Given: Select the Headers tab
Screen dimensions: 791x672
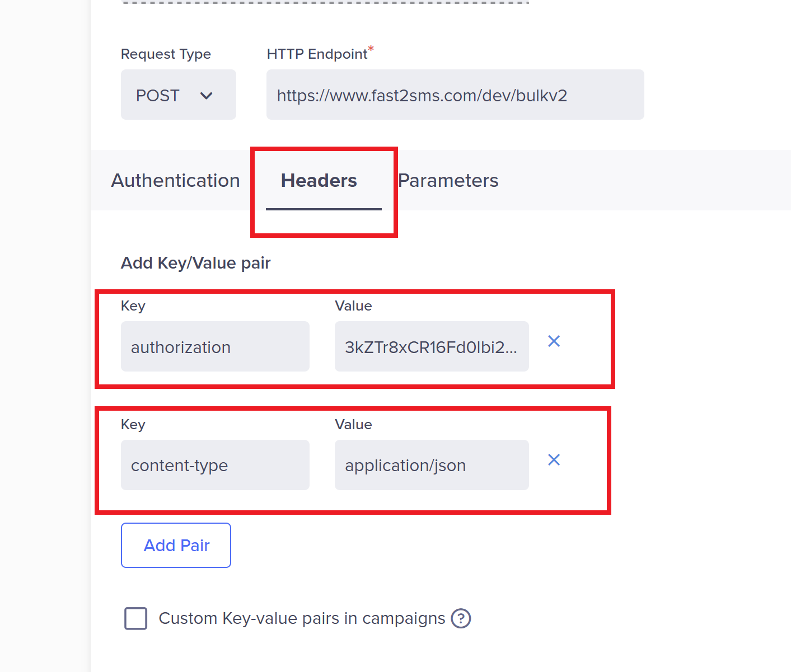Looking at the screenshot, I should coord(319,181).
